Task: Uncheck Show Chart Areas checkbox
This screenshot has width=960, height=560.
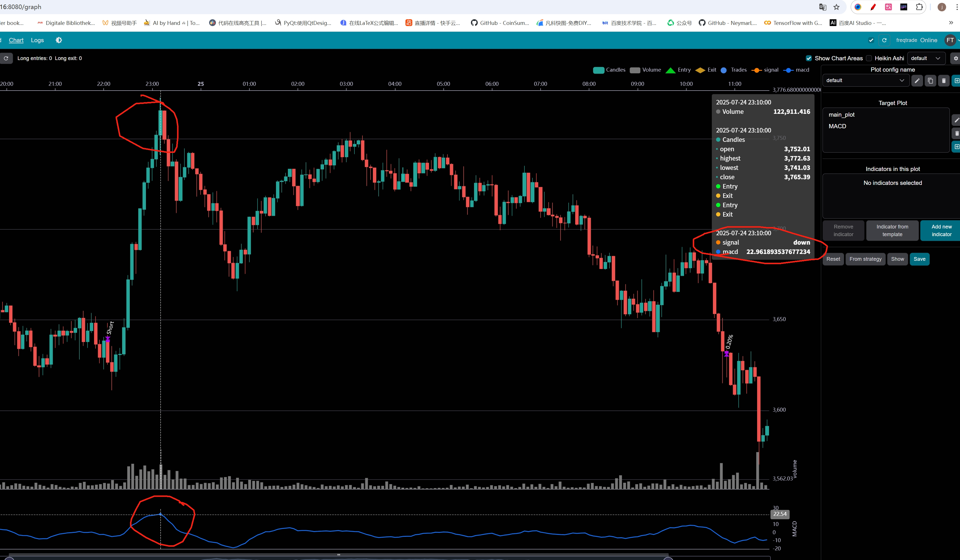Action: point(809,58)
